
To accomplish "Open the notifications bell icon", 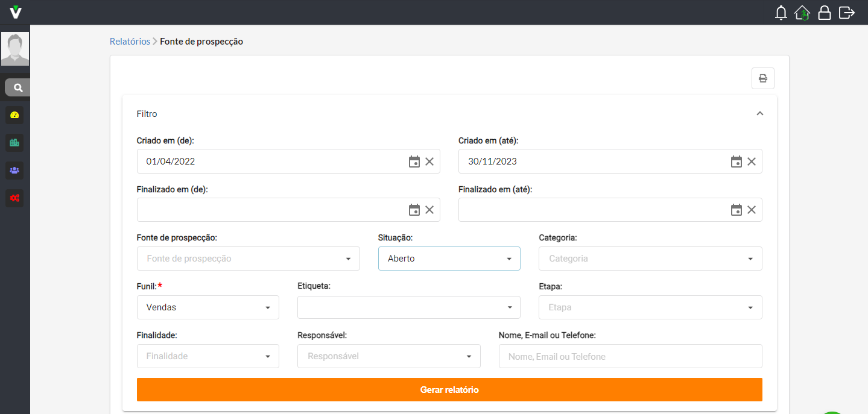I will coord(781,13).
